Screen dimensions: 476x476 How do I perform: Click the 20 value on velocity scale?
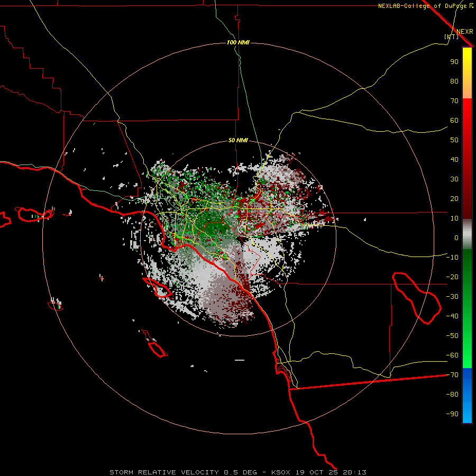pyautogui.click(x=454, y=199)
